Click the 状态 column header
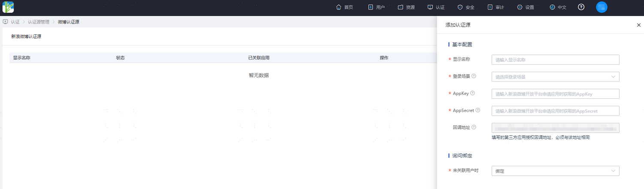Image resolution: width=644 pixels, height=189 pixels. click(x=120, y=58)
